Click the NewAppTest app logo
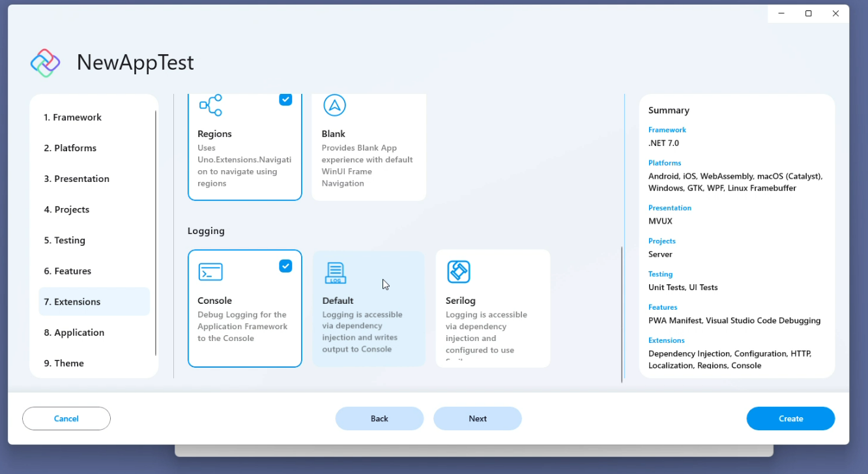 click(x=45, y=62)
